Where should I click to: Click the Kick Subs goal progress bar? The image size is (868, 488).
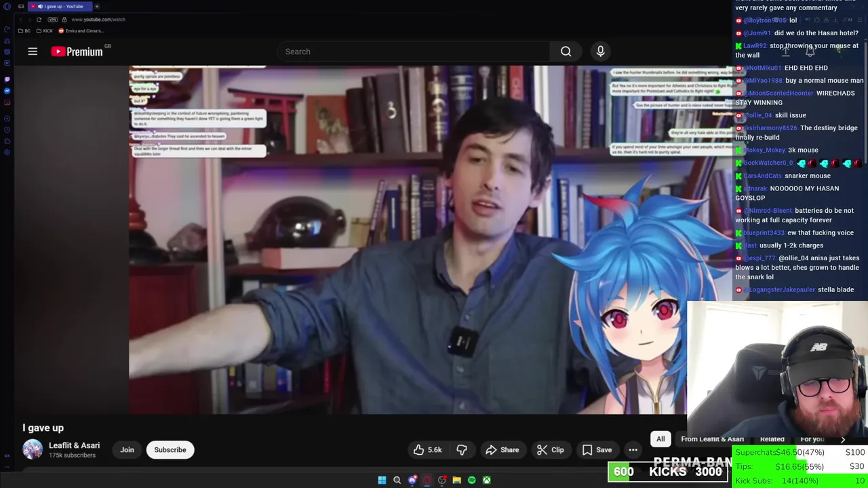(x=800, y=481)
